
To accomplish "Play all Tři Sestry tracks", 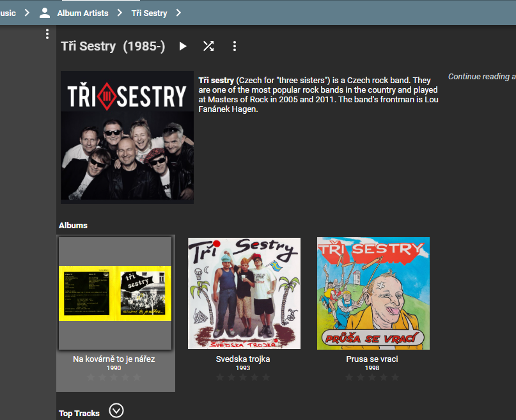I will click(183, 46).
